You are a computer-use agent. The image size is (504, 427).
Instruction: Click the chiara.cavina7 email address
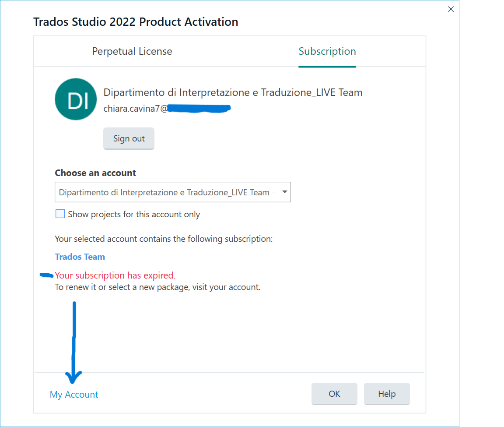pyautogui.click(x=136, y=109)
